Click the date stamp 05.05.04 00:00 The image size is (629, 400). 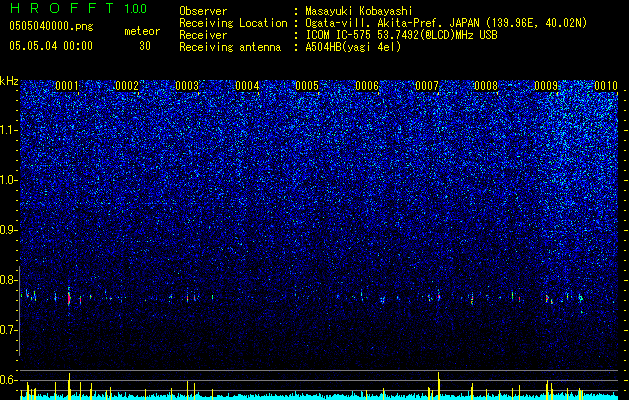[51, 46]
